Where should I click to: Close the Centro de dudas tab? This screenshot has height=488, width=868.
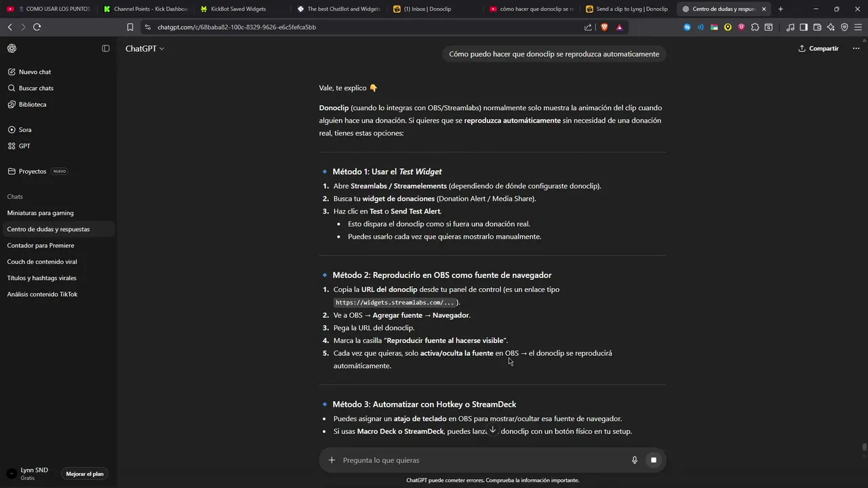tap(764, 9)
